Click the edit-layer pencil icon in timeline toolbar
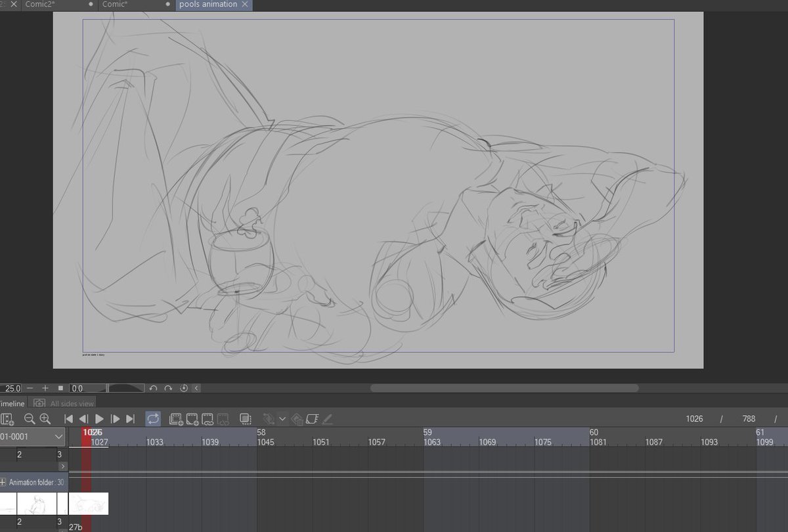This screenshot has width=788, height=532. (x=327, y=418)
